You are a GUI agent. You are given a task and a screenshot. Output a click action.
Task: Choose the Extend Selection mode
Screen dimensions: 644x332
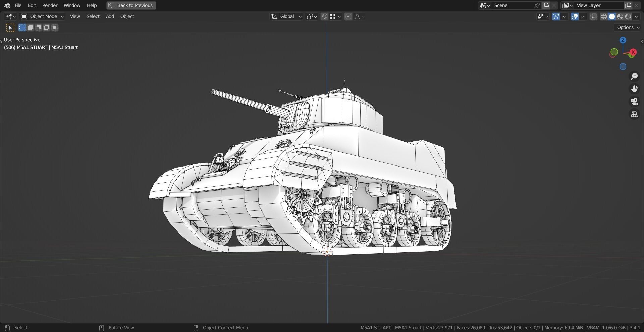point(30,27)
